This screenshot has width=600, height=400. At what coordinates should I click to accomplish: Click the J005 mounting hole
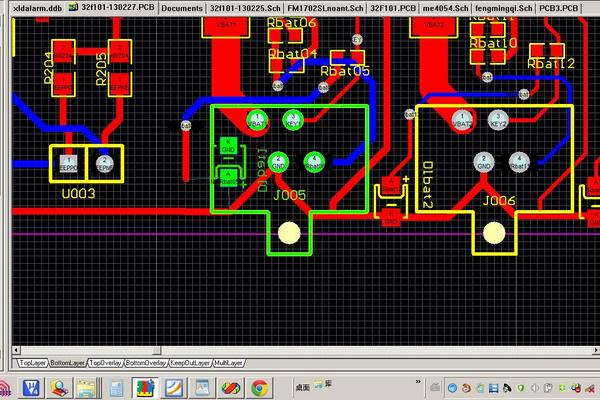click(289, 233)
